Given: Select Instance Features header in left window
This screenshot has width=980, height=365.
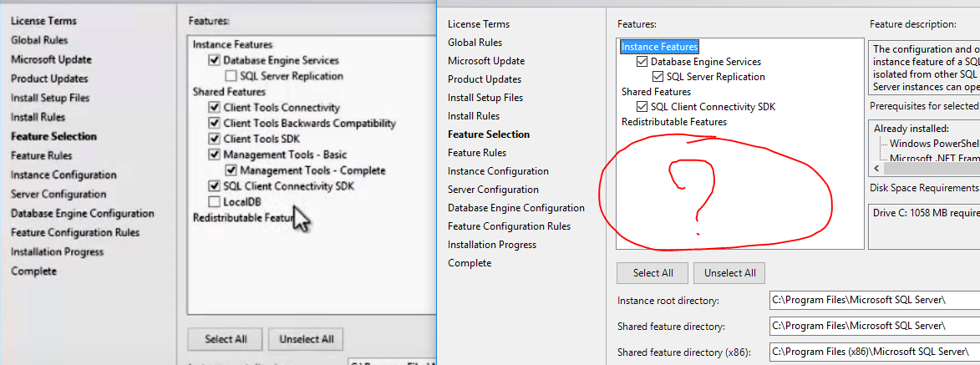Looking at the screenshot, I should point(232,45).
